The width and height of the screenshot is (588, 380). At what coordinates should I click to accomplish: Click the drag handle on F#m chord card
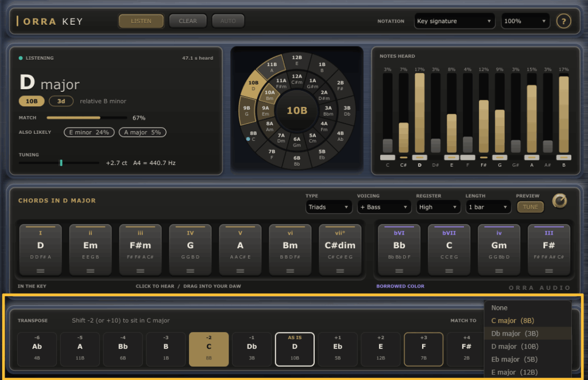click(140, 271)
